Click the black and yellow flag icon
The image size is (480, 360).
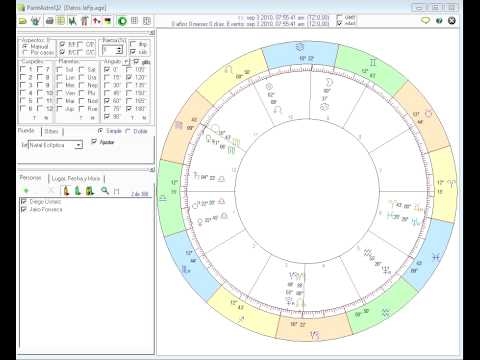(x=108, y=21)
